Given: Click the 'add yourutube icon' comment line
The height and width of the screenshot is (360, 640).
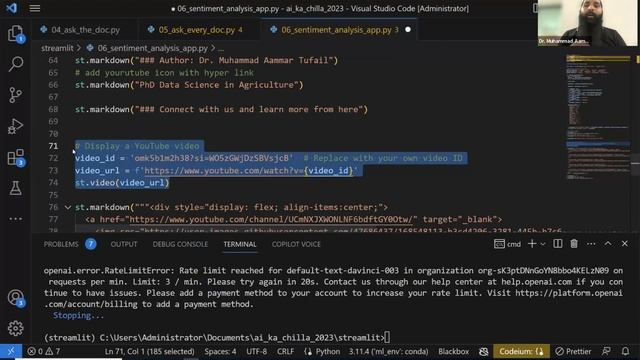Looking at the screenshot, I should pyautogui.click(x=164, y=73).
